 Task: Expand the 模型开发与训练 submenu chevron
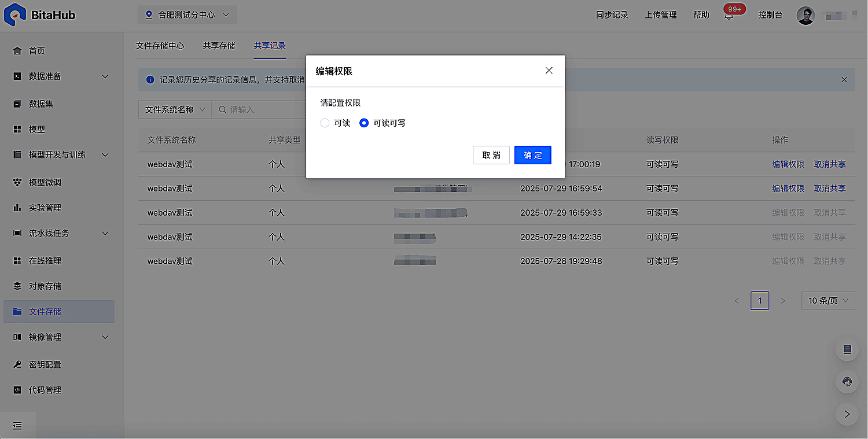(x=105, y=155)
